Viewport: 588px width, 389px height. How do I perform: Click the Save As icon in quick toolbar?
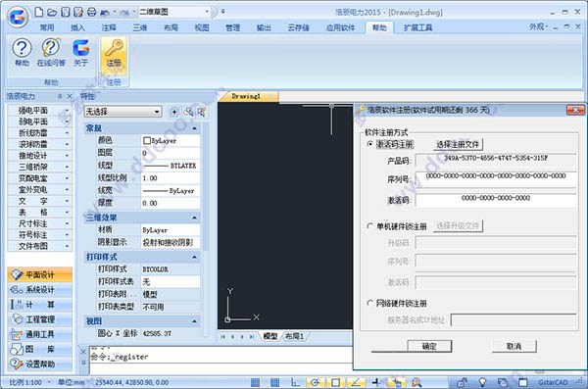coord(78,12)
